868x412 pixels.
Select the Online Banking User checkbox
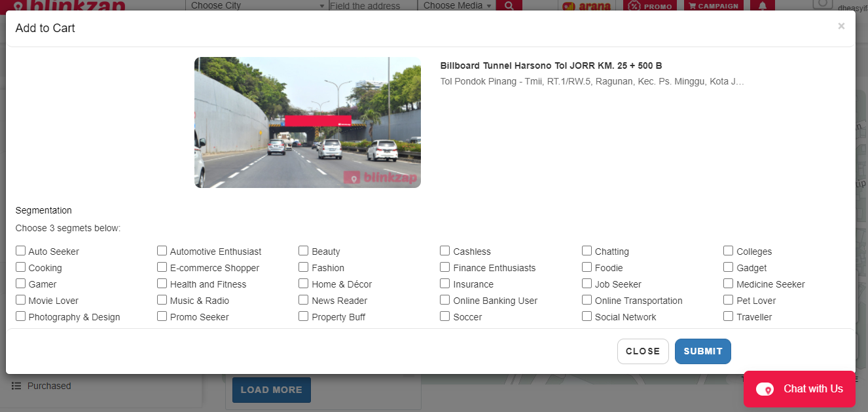[x=445, y=300]
